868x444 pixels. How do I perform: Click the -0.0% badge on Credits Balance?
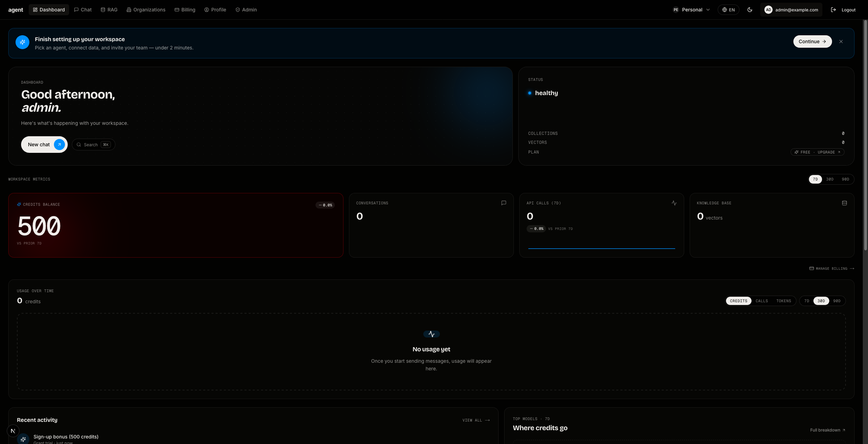point(325,205)
